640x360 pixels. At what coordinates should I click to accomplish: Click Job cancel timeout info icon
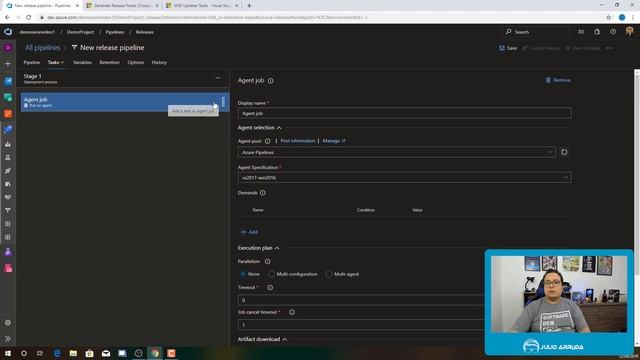[x=291, y=312]
